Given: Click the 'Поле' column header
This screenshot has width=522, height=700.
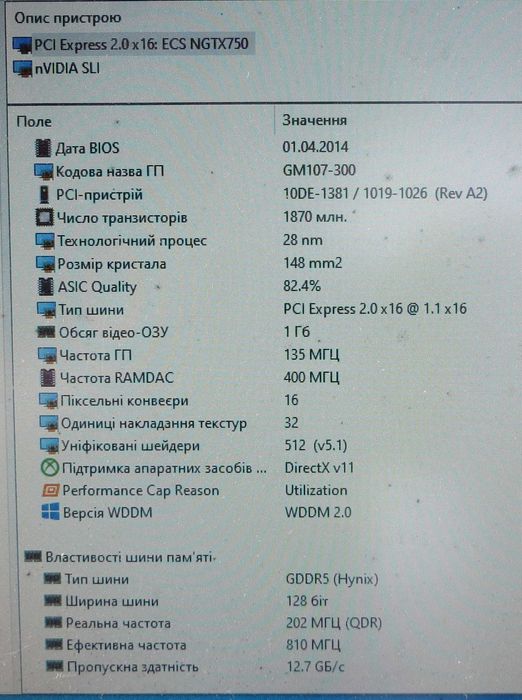Looking at the screenshot, I should point(34,122).
